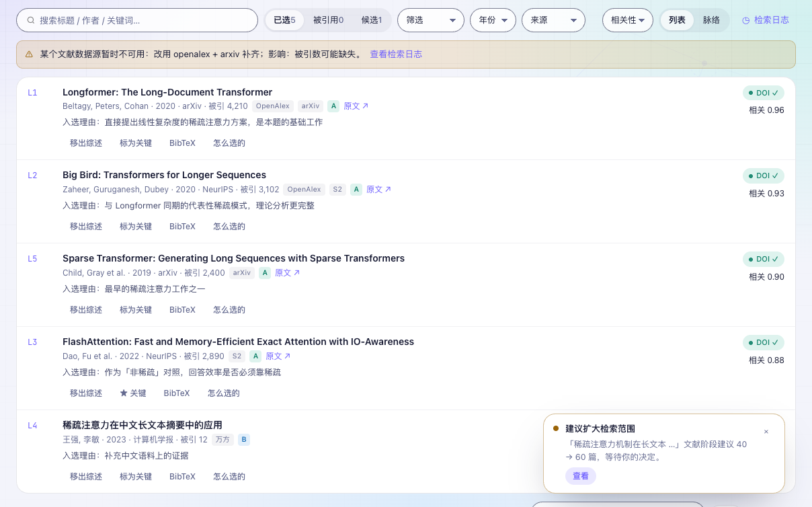Click OpenAlex source tag on Big Bird row

[x=304, y=190]
